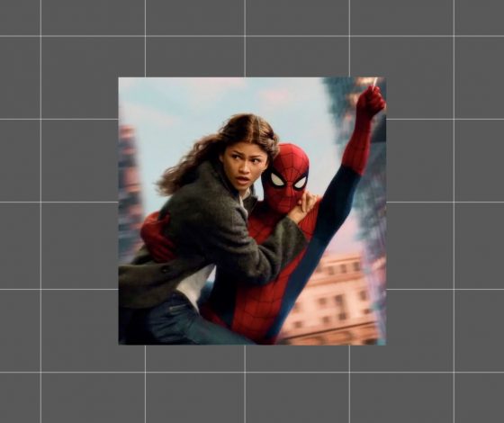Click the empty gray canvas below the photo
The image size is (504, 423).
click(252, 384)
